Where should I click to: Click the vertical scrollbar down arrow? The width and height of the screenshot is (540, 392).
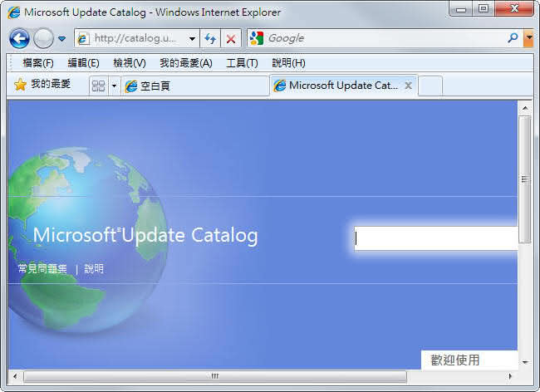pos(525,362)
